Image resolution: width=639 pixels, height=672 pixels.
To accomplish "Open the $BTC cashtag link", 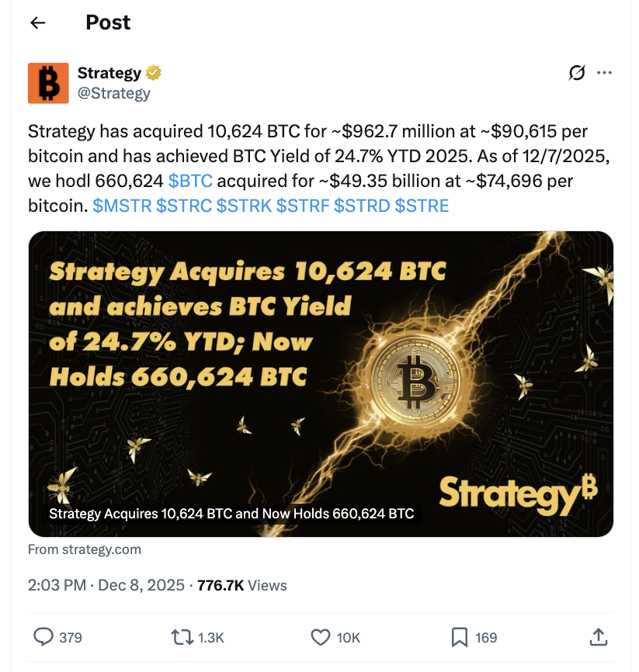I will pyautogui.click(x=192, y=181).
